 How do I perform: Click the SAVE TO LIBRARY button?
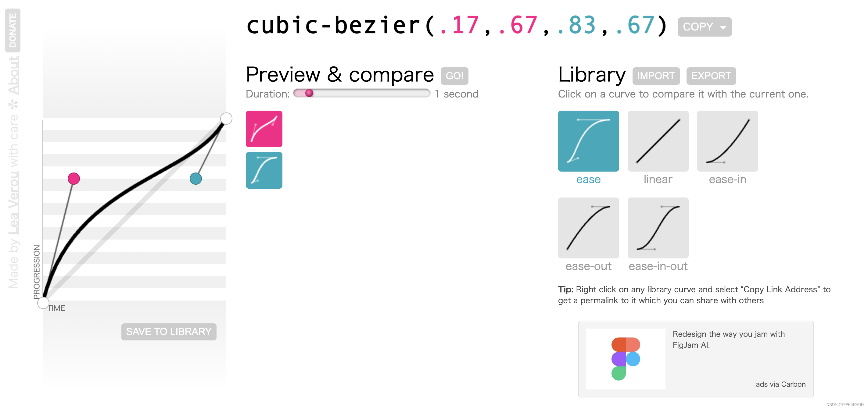[169, 331]
